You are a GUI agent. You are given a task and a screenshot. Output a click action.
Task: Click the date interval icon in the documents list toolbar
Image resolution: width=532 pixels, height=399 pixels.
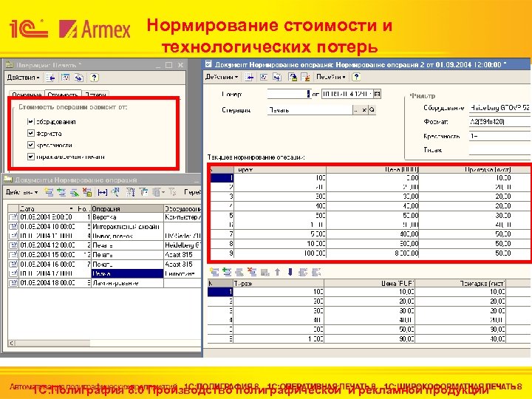point(103,192)
